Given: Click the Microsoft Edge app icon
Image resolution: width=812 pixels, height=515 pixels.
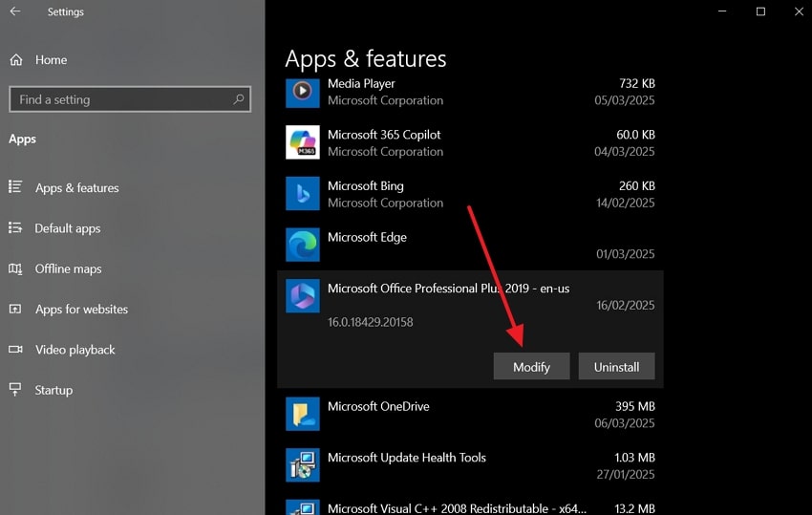Looking at the screenshot, I should tap(303, 245).
